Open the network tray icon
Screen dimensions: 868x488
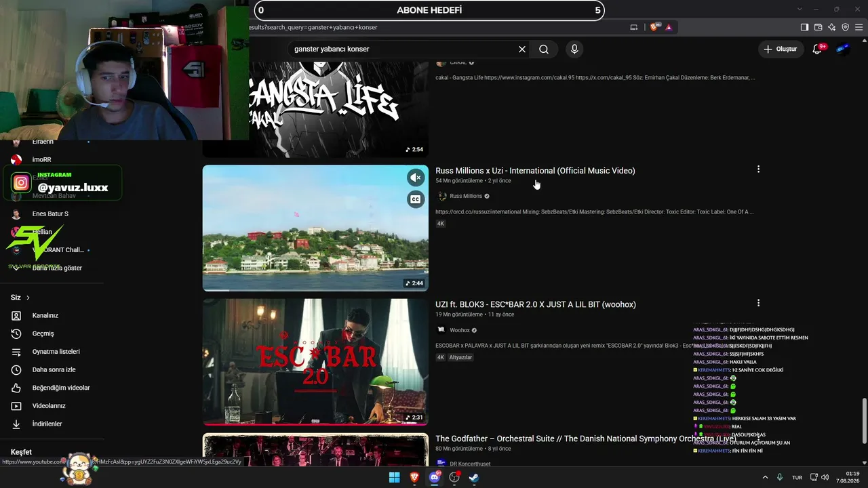[814, 477]
